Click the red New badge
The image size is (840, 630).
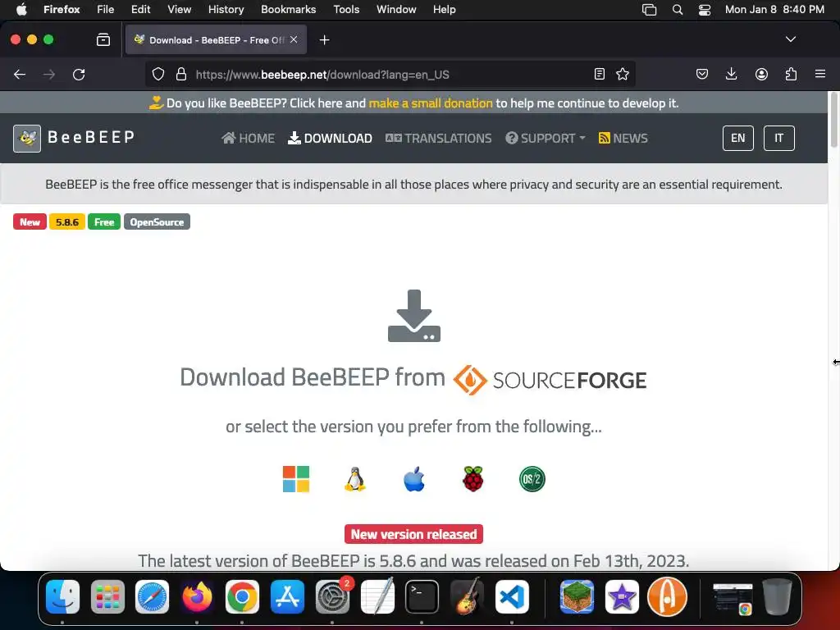30,221
